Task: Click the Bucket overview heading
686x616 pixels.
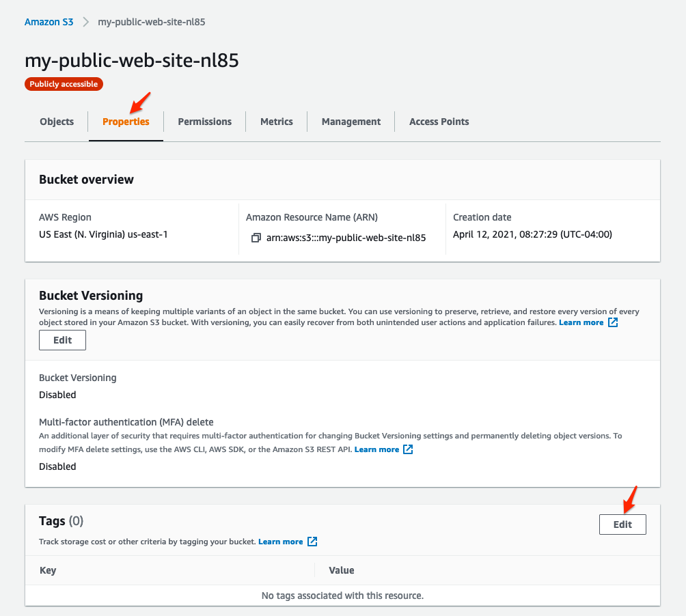Action: pyautogui.click(x=86, y=179)
